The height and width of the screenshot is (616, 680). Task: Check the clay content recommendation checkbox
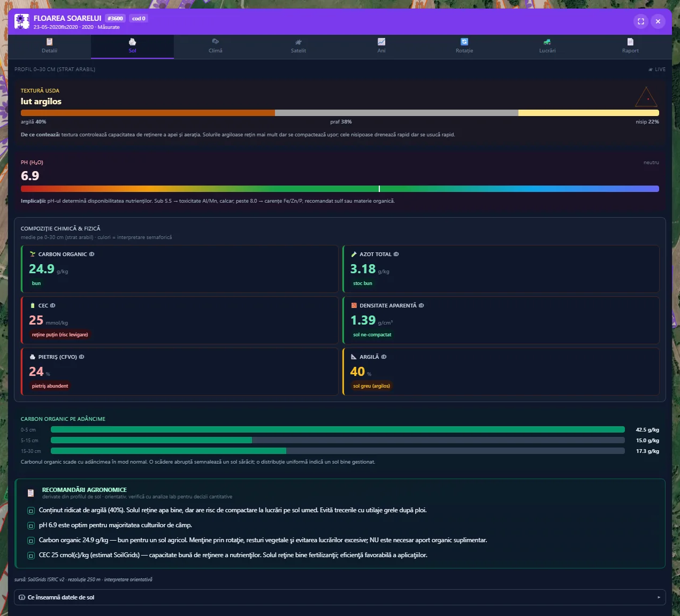tap(31, 511)
